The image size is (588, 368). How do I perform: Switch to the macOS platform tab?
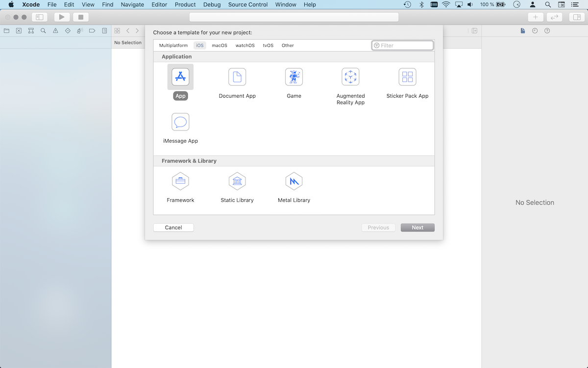click(x=219, y=45)
